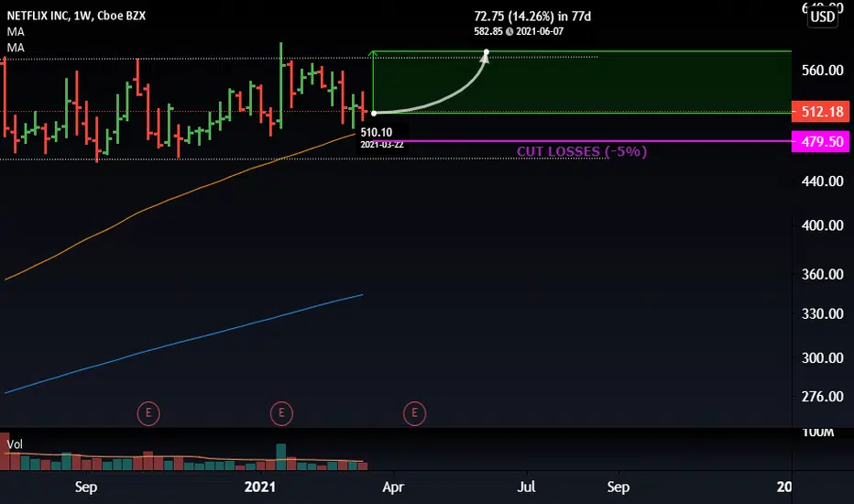Click the Sep label left of 2021
Image resolution: width=854 pixels, height=504 pixels.
(x=86, y=487)
